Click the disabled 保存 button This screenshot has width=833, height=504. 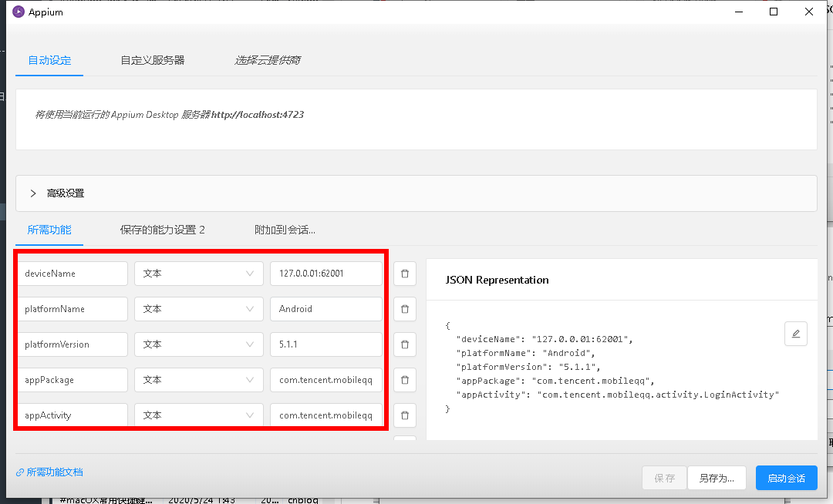[x=664, y=478]
